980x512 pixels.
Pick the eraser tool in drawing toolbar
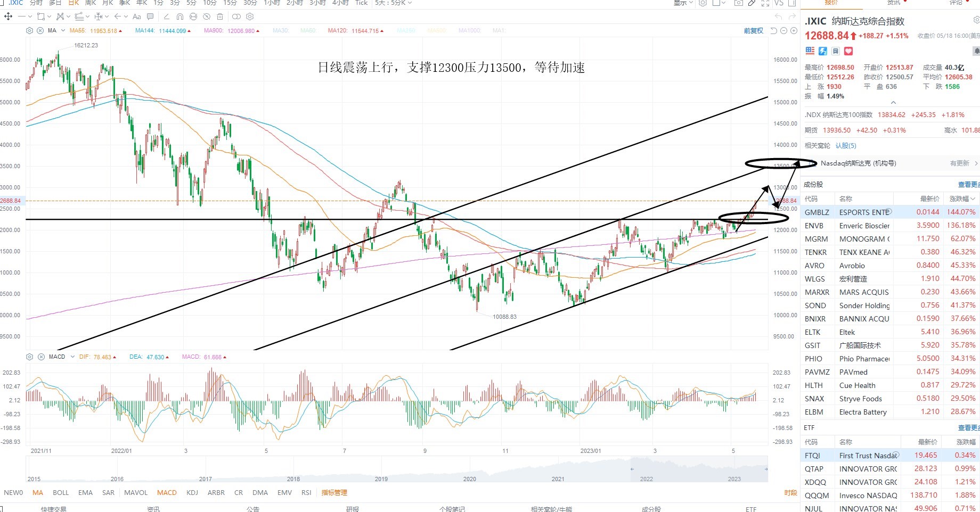point(167,16)
